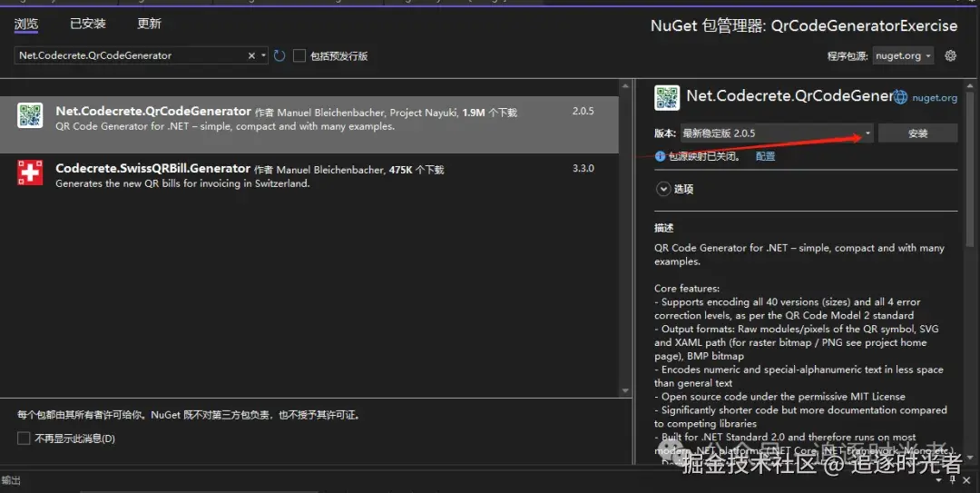Switch to the 浏览 tab

26,24
